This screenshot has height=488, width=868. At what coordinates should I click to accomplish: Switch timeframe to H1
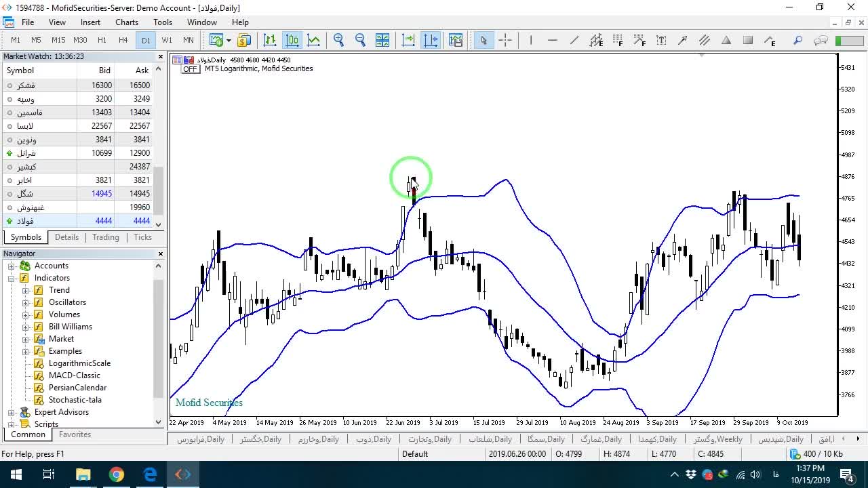pos(102,40)
